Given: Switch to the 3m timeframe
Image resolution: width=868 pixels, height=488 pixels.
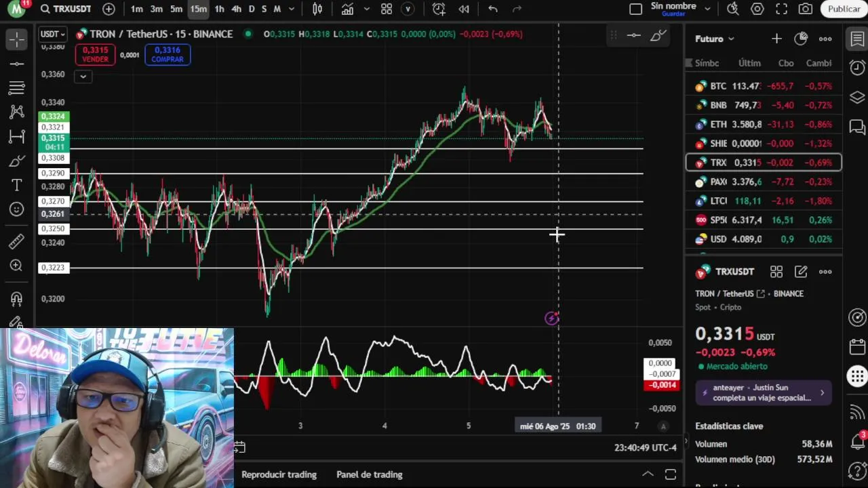Looking at the screenshot, I should (x=157, y=9).
